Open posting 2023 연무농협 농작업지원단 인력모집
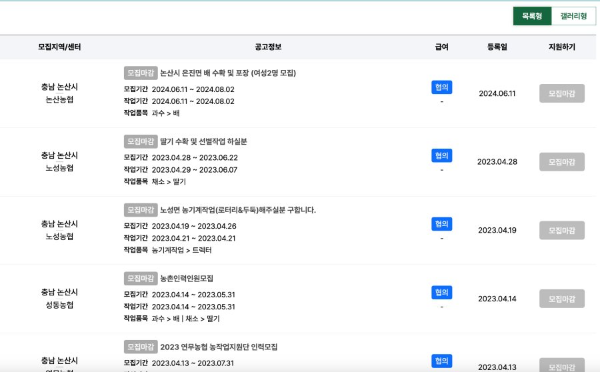Viewport: 600px width, 372px height. [218, 347]
